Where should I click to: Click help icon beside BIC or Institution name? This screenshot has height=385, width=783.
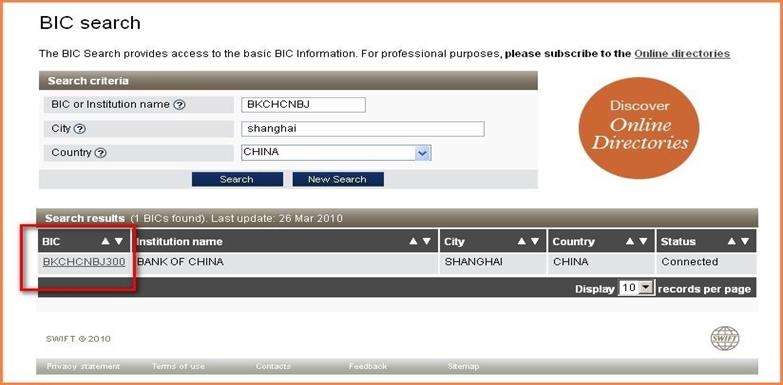(x=179, y=105)
